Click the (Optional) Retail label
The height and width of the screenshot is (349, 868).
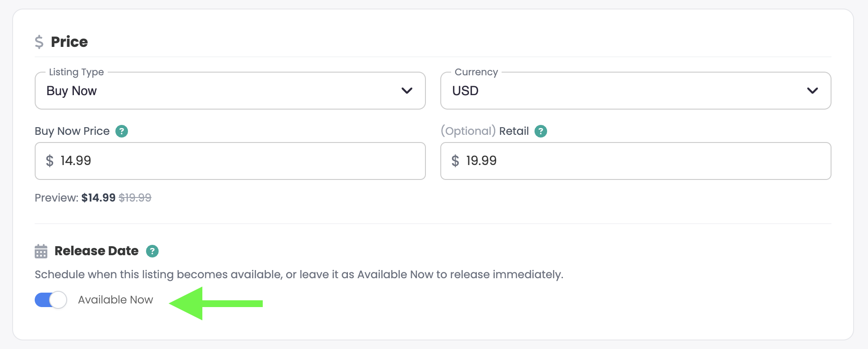point(485,131)
